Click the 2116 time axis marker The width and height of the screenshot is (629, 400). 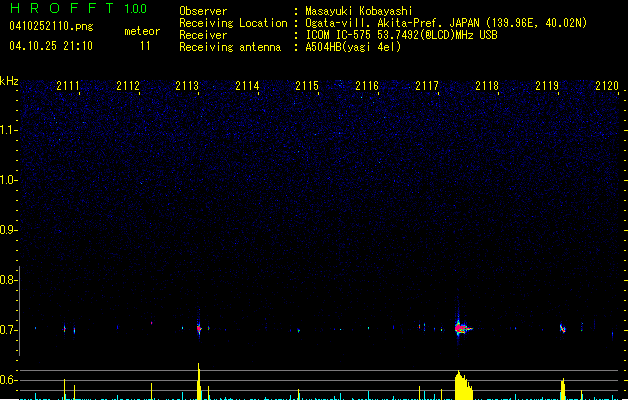coord(367,86)
